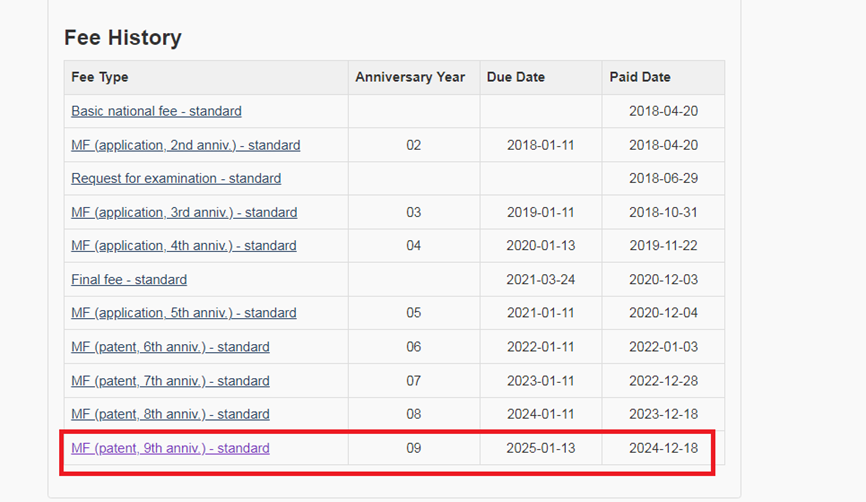866x502 pixels.
Task: Open MF (application, 4th anniv.) - standard
Action: click(184, 246)
